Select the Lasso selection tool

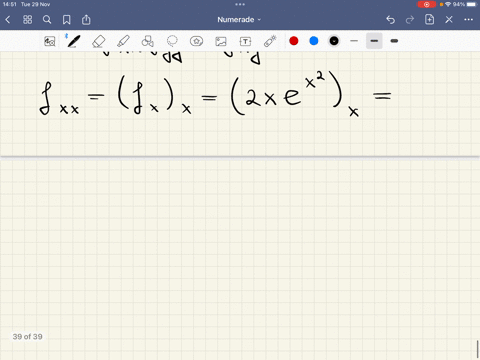172,41
